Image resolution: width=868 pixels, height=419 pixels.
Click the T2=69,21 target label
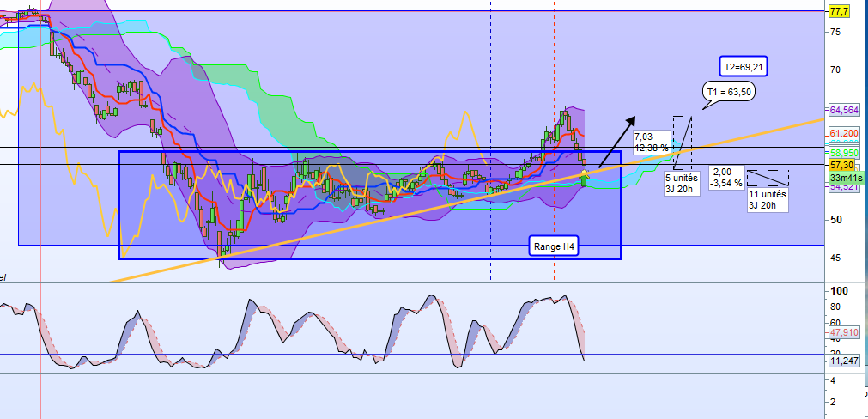click(744, 66)
